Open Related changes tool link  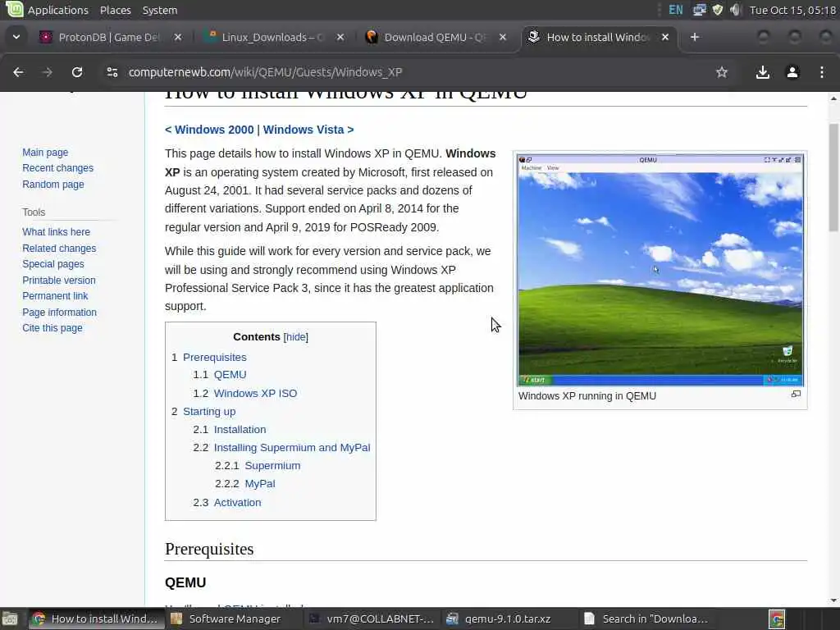[x=59, y=248]
